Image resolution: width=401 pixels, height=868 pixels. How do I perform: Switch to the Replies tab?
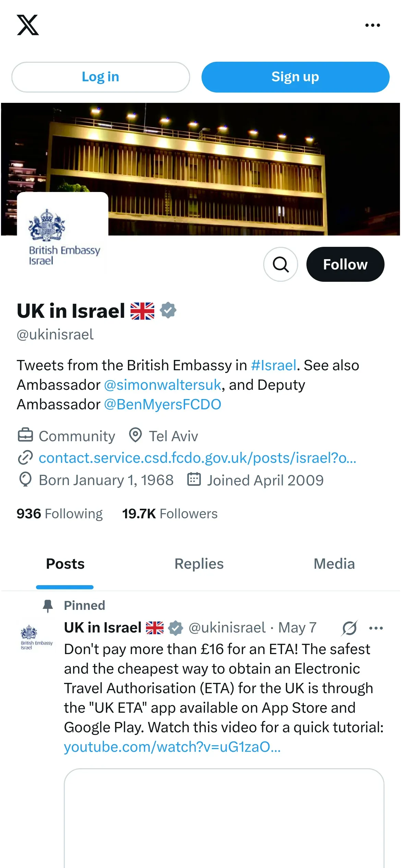(x=199, y=564)
